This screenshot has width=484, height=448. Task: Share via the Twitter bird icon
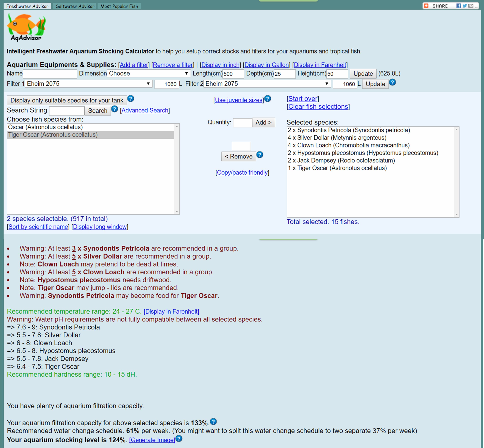tap(465, 6)
